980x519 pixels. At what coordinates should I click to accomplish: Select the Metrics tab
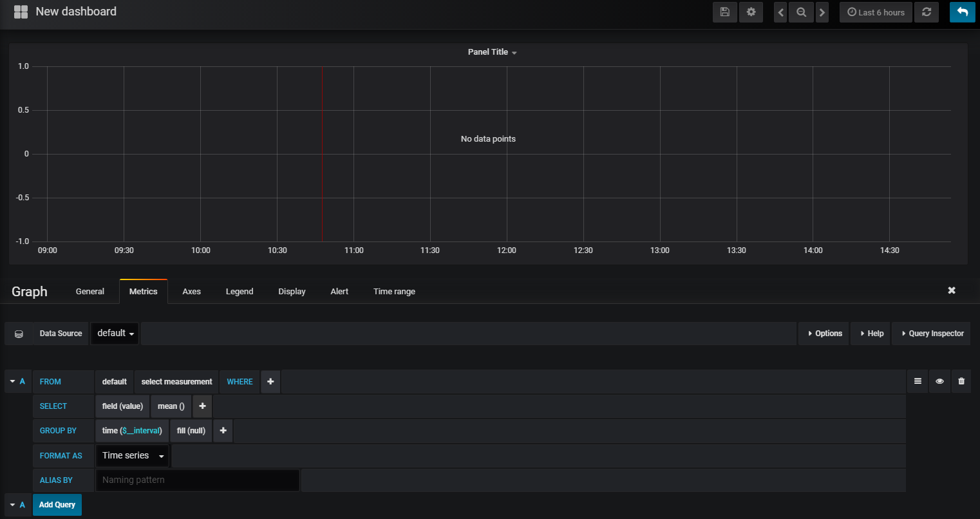(144, 292)
